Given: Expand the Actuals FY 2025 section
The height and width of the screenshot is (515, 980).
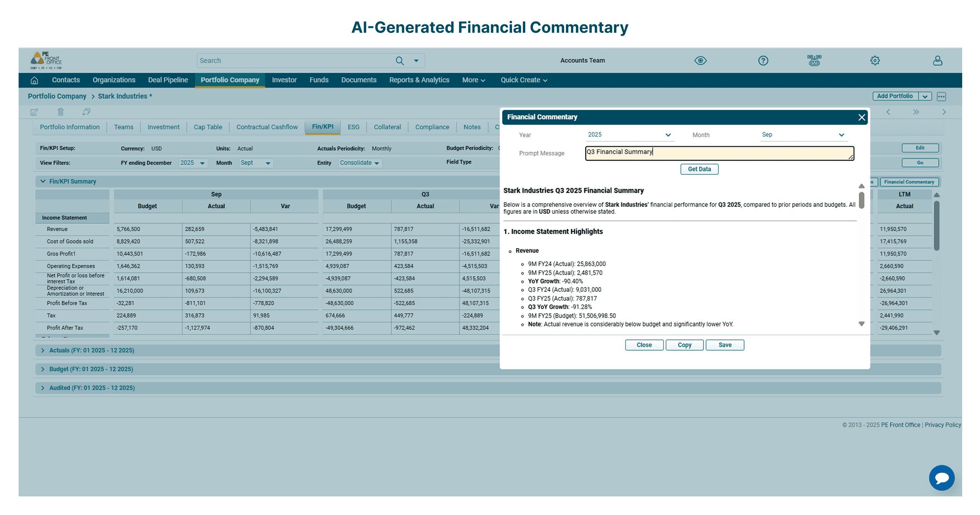Looking at the screenshot, I should [43, 350].
